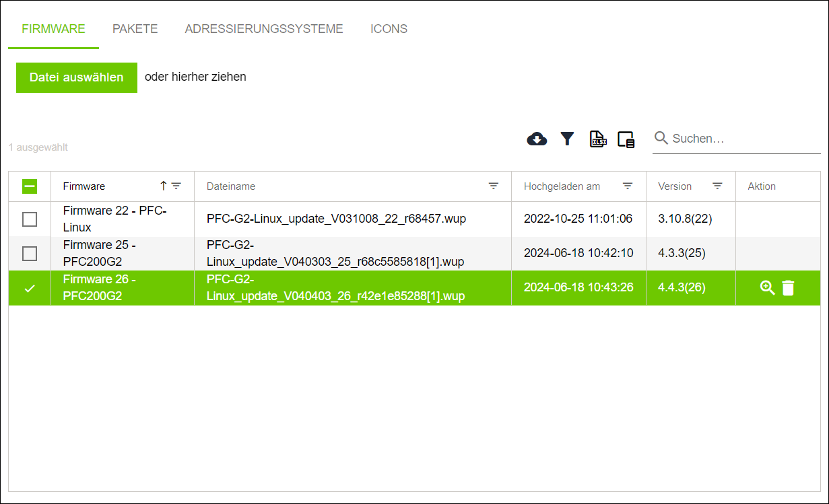Check the Firmware 22 row checkbox
Screen dimensions: 829x504
[x=29, y=219]
